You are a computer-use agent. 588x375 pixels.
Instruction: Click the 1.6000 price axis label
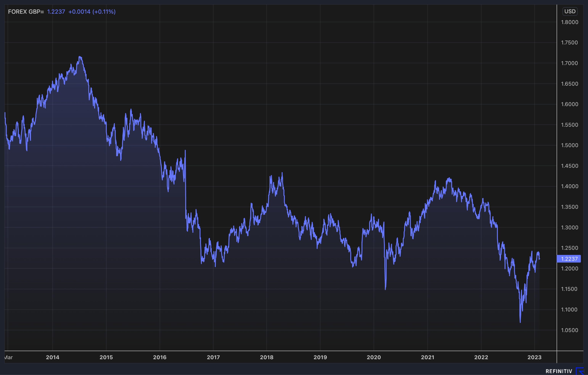point(569,104)
